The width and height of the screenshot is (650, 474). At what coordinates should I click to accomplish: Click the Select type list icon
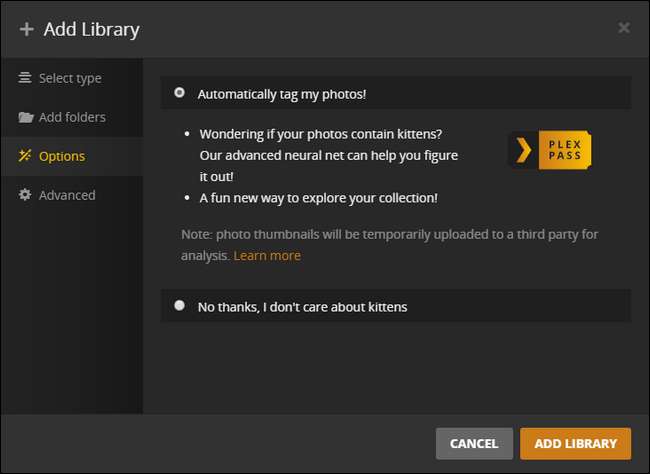coord(25,78)
